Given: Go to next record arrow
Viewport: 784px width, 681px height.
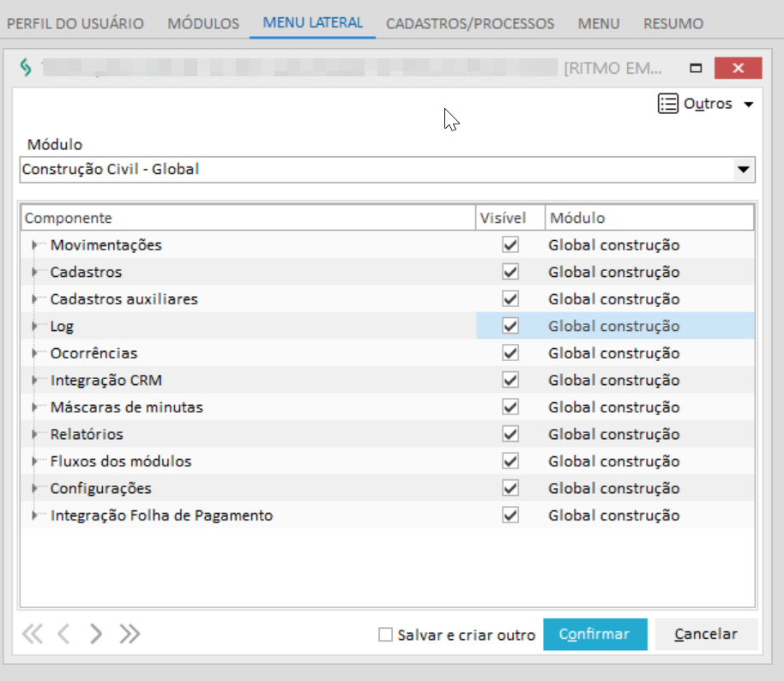Looking at the screenshot, I should pos(96,635).
